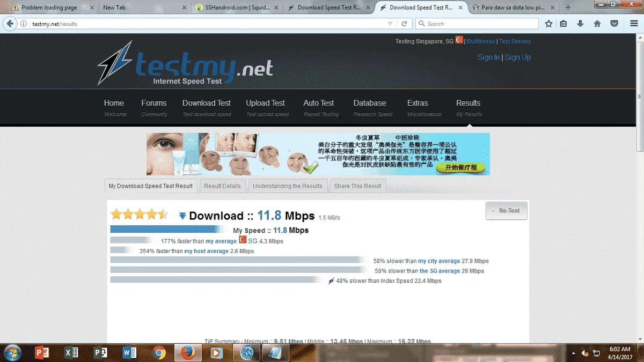Switch to SSHandroid.com tab
This screenshot has height=362, width=644.
237,8
